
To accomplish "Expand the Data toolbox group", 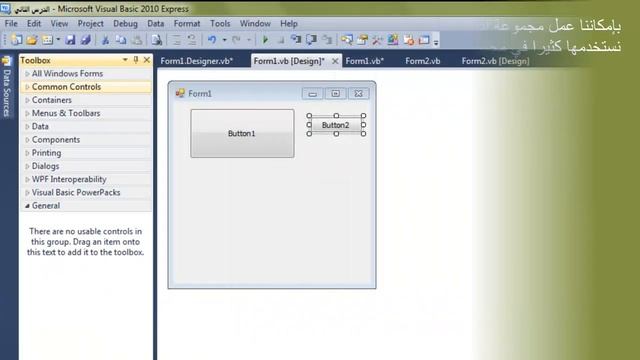I will coord(86,127).
